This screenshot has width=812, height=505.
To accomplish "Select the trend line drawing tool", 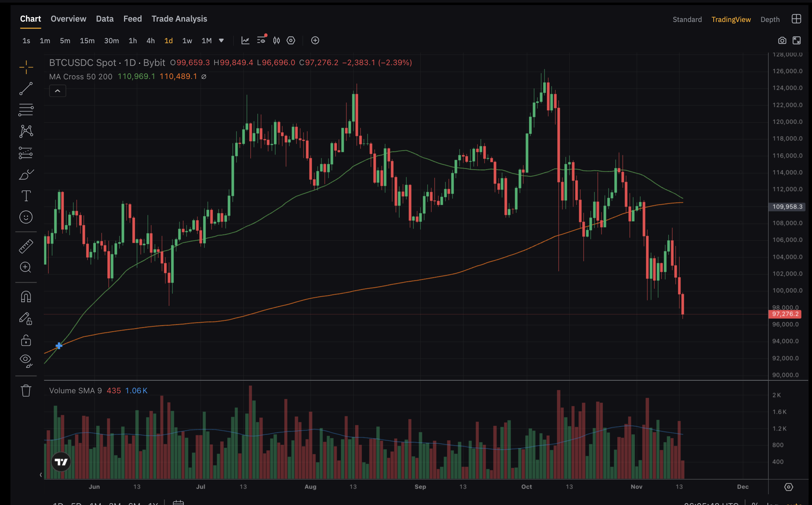I will [26, 89].
